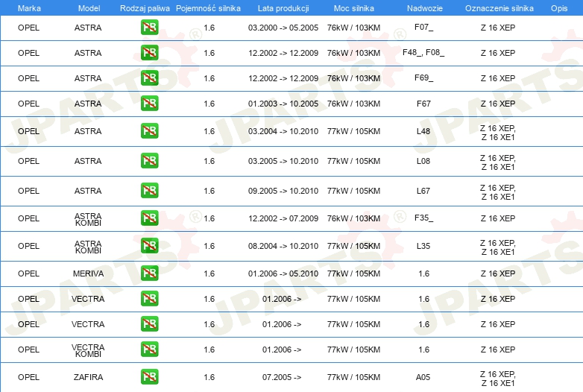The width and height of the screenshot is (583, 392).
Task: Select the Pojemność silnika column header
Action: [x=208, y=8]
